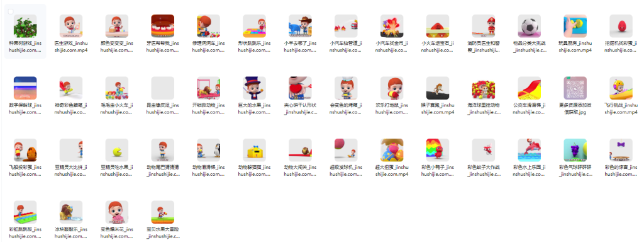Viewport: 644px width, 242px height.
Task: Click the 超大扭蛋 mp4 file name
Action: [x=392, y=170]
